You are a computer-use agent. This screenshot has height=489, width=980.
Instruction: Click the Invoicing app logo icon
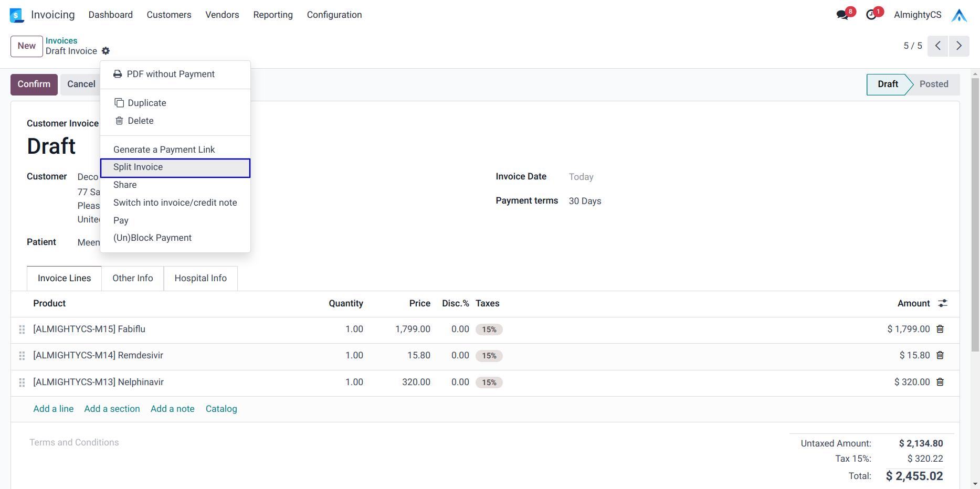coord(17,15)
